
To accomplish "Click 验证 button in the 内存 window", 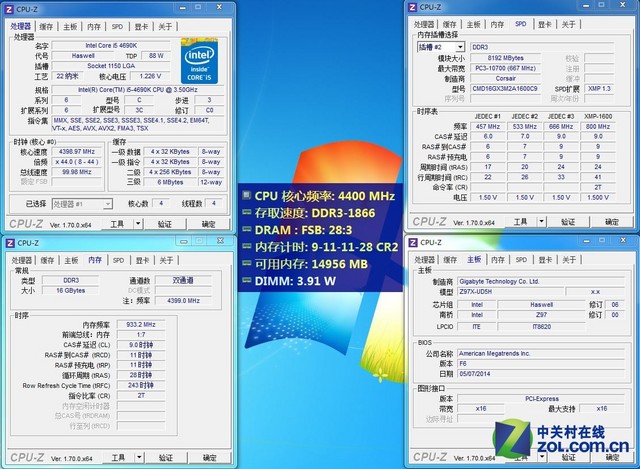I will click(166, 458).
